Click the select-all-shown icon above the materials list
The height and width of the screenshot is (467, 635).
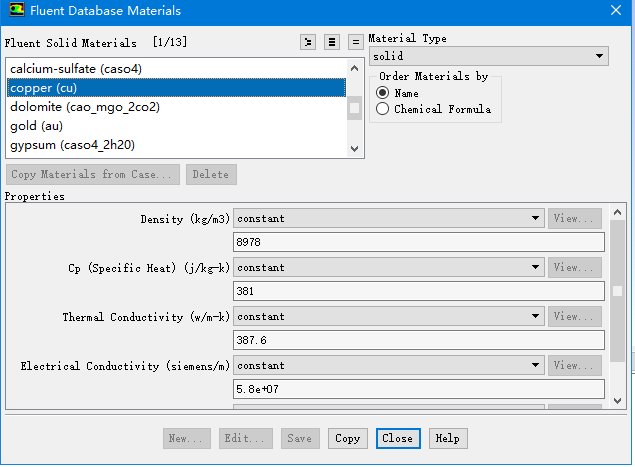(332, 42)
